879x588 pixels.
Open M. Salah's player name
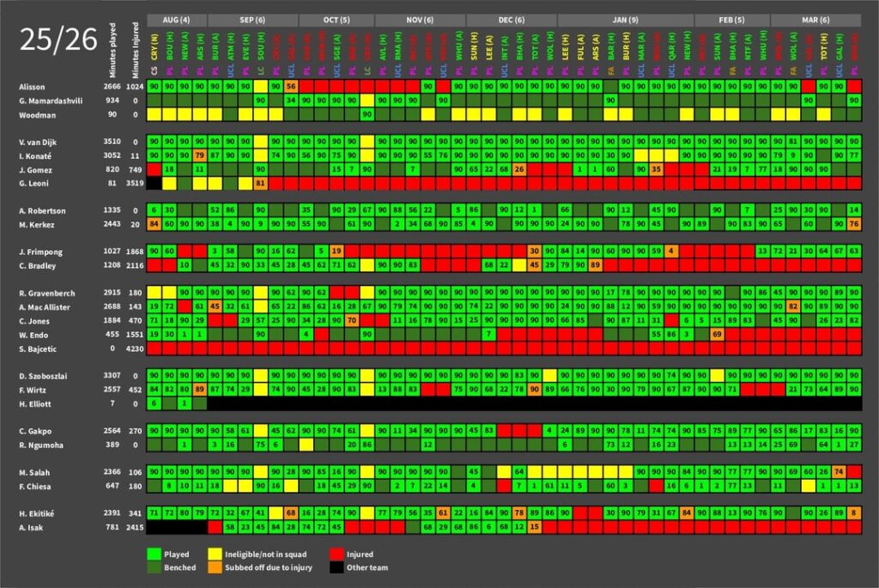click(36, 472)
